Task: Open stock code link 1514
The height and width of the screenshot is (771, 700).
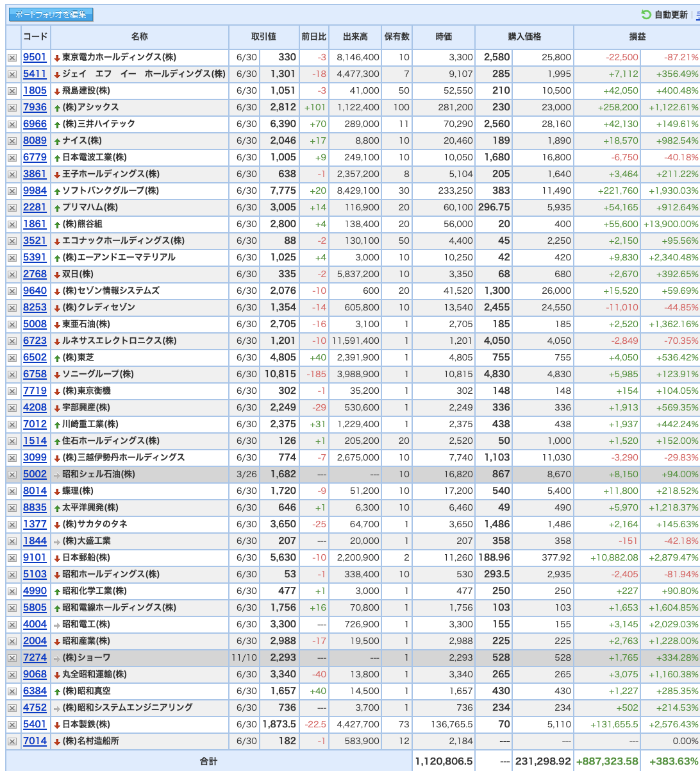Action: (35, 441)
